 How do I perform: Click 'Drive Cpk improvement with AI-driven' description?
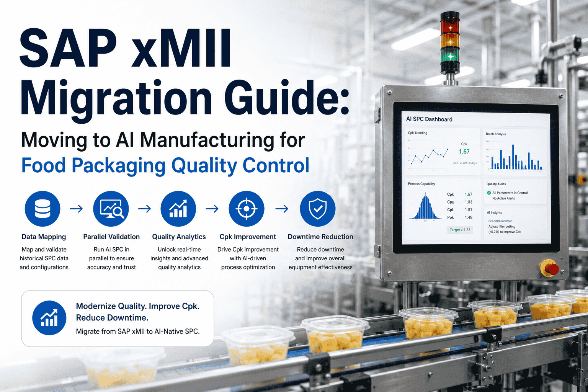pyautogui.click(x=248, y=258)
